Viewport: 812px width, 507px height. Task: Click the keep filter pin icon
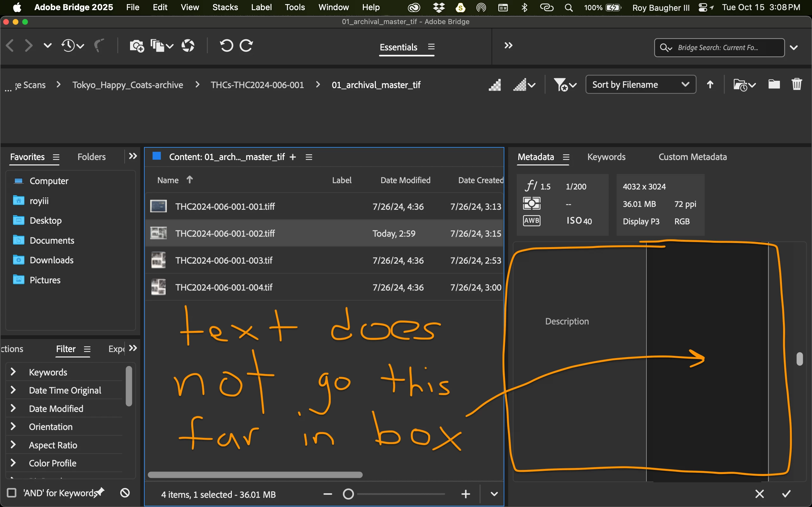tap(100, 492)
